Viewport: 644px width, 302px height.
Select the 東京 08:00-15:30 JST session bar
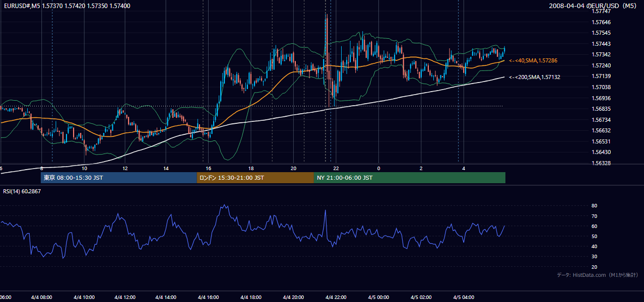coord(119,178)
